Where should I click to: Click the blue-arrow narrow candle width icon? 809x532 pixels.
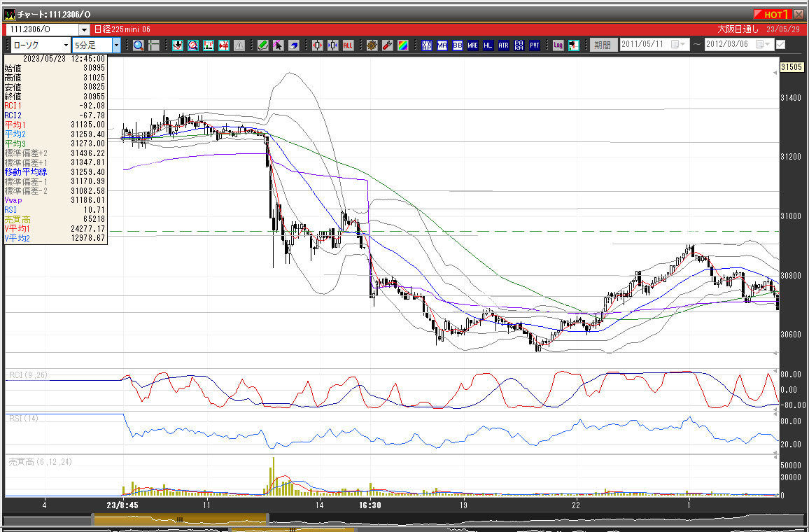pyautogui.click(x=333, y=45)
